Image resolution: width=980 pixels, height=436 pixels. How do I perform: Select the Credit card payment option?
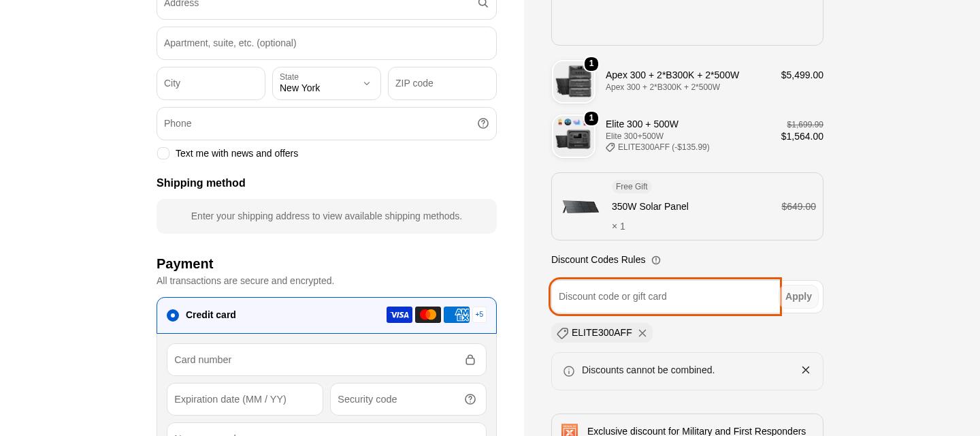(173, 315)
